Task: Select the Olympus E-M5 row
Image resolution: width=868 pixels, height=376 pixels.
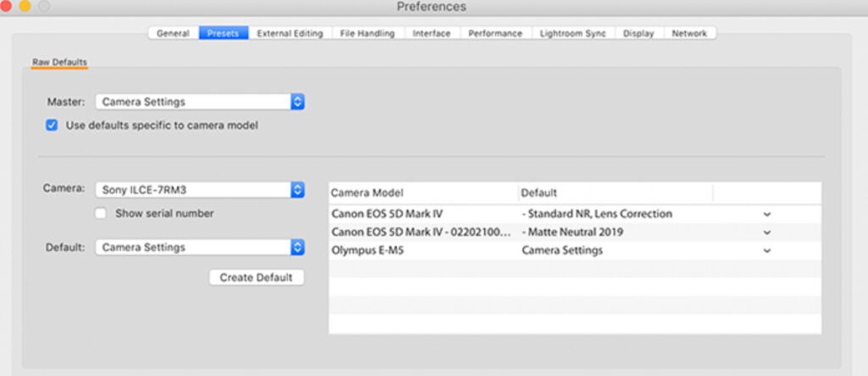Action: (576, 250)
